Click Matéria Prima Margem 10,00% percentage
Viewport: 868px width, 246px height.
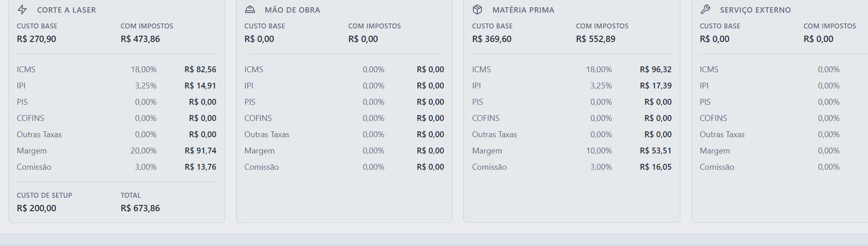[x=599, y=151]
